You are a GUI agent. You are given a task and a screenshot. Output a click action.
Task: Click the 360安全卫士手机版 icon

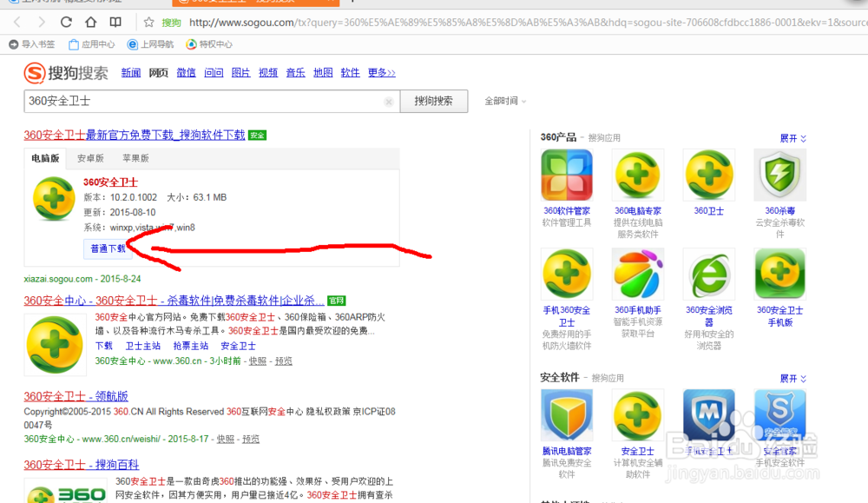780,275
